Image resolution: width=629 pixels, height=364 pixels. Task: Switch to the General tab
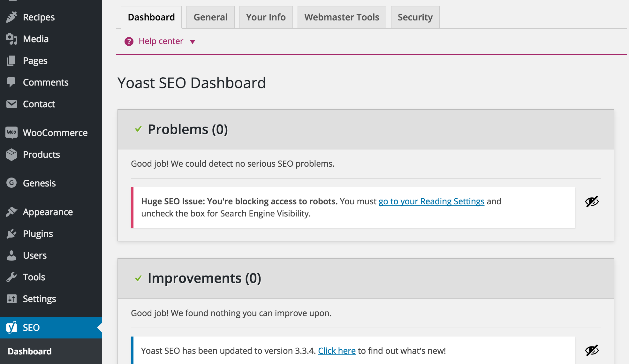211,17
